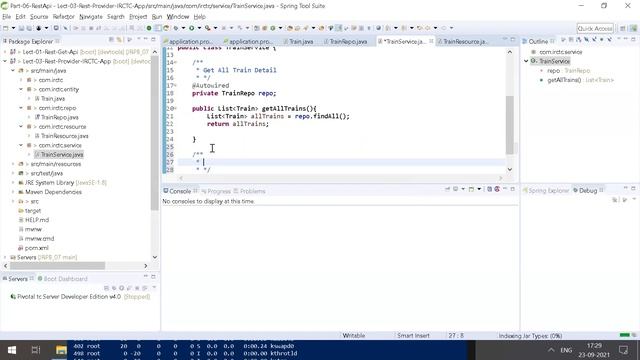Open the Window menu
The width and height of the screenshot is (640, 360).
(178, 17)
